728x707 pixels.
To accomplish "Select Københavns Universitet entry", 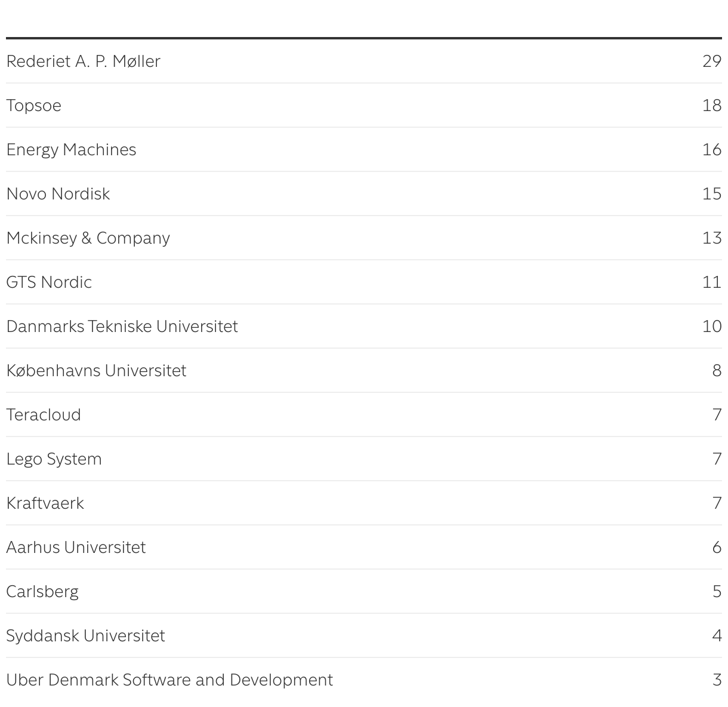I will pos(96,371).
